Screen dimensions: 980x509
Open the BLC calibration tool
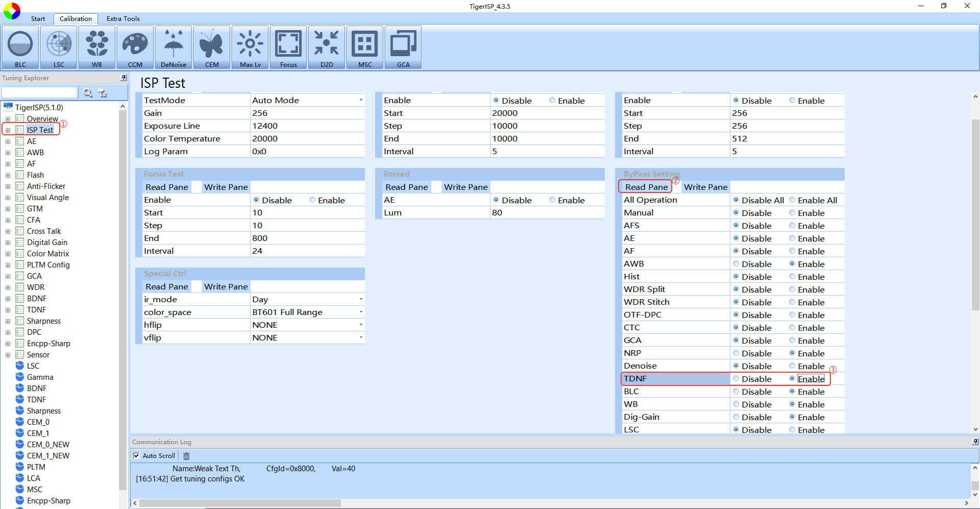(x=20, y=47)
